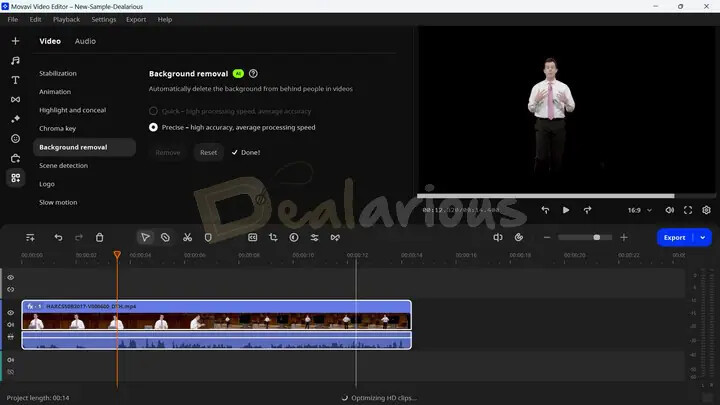This screenshot has height=405, width=720.
Task: Click the trash delete clip icon
Action: tap(100, 237)
